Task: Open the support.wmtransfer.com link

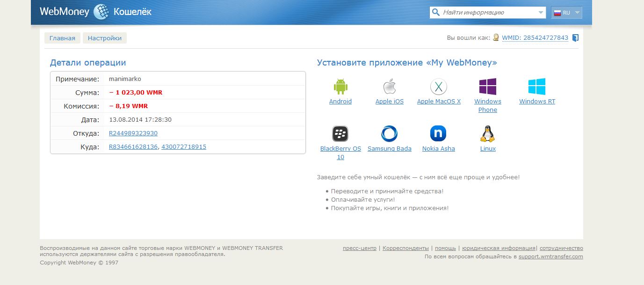Action: coord(551,256)
